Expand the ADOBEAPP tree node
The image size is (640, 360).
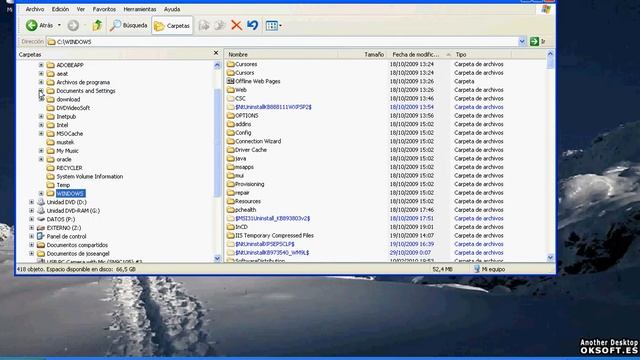click(41, 65)
